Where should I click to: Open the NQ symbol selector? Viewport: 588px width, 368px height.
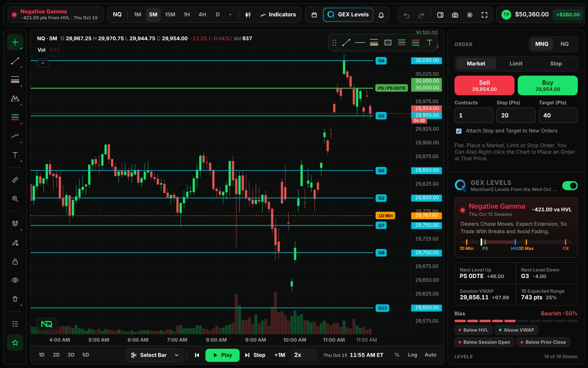coord(117,15)
